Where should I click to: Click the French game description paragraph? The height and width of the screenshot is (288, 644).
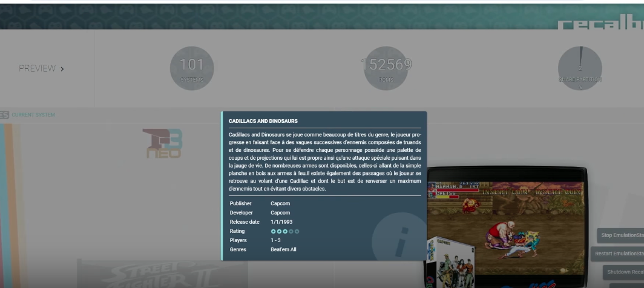point(325,162)
